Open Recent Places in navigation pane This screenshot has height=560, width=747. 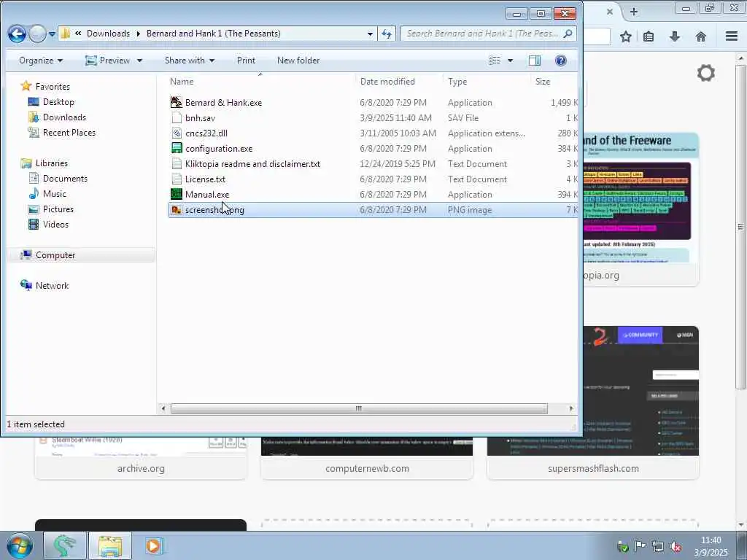coord(69,133)
